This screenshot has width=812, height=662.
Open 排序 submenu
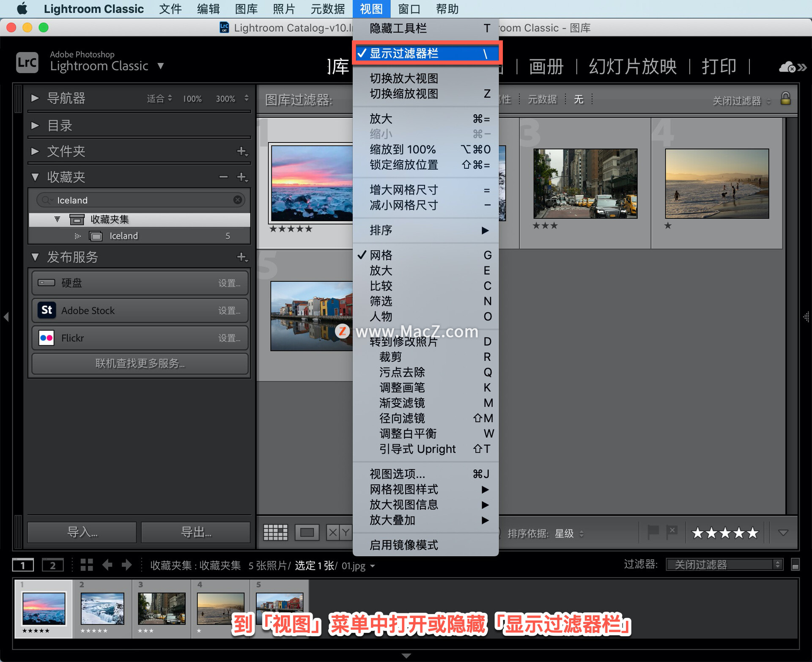point(426,230)
